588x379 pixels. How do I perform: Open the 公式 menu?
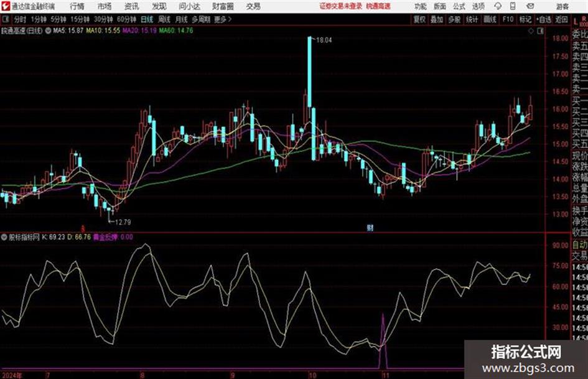point(459,6)
